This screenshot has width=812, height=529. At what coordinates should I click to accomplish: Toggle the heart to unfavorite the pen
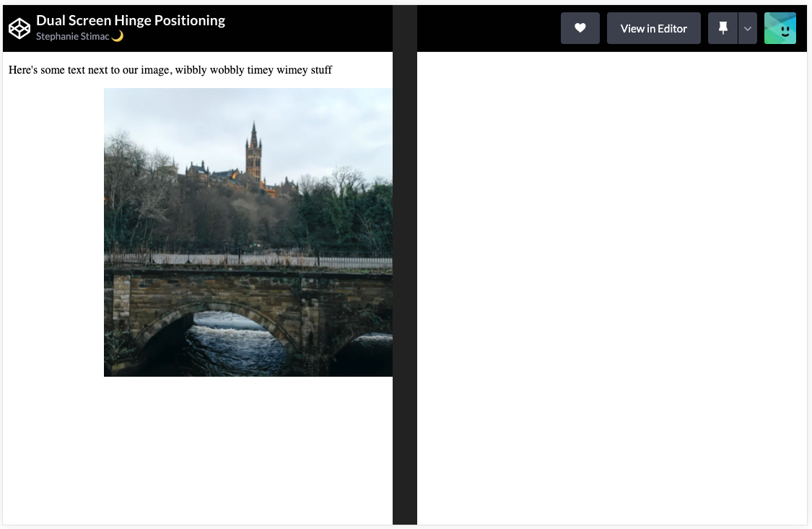click(x=580, y=27)
